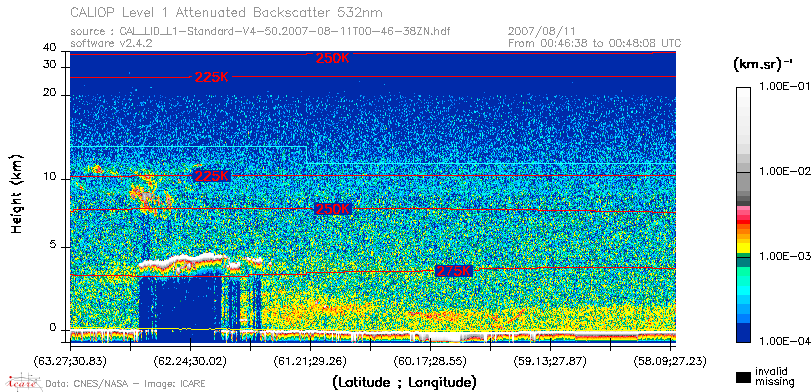Click the 40 tick on the height axis
The image size is (811, 392).
pyautogui.click(x=50, y=48)
